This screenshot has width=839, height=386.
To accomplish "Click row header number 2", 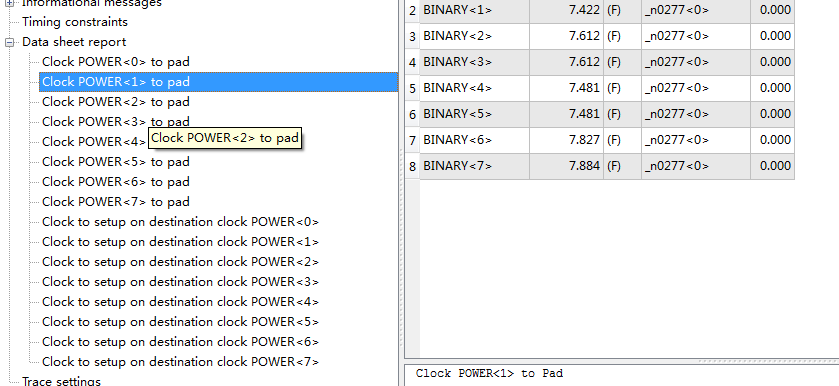I will pos(412,10).
